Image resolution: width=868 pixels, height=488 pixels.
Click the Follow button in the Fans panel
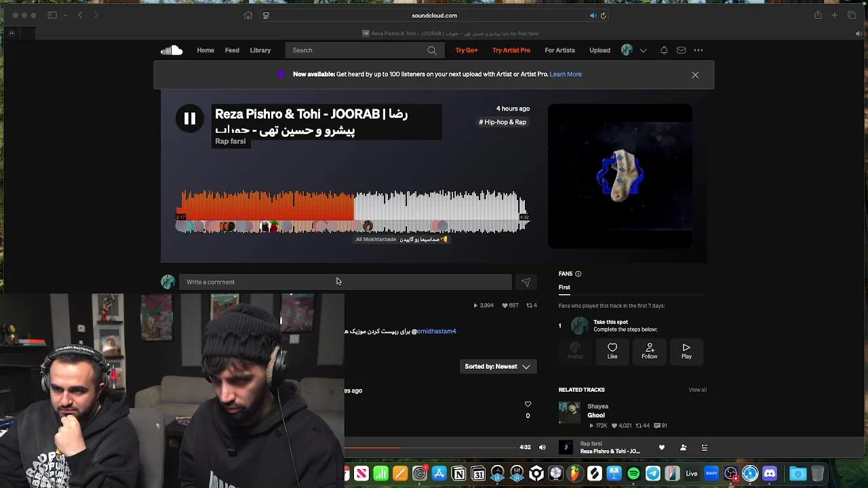point(650,351)
